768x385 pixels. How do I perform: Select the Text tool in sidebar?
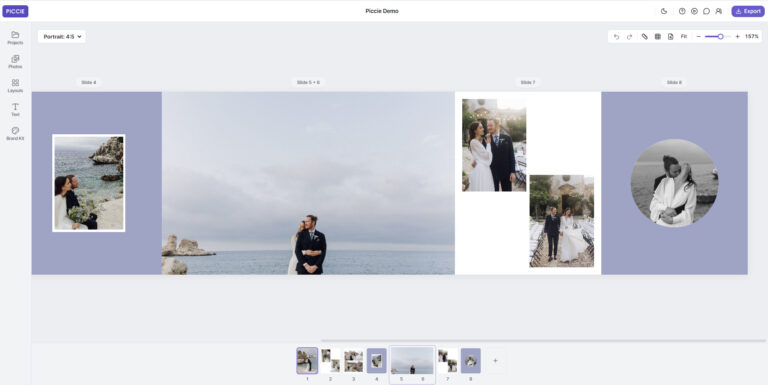pyautogui.click(x=15, y=110)
